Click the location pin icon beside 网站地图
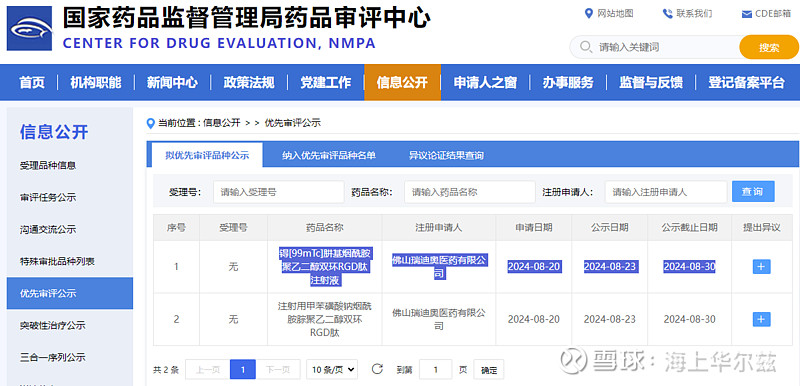Image resolution: width=800 pixels, height=386 pixels. coord(589,13)
